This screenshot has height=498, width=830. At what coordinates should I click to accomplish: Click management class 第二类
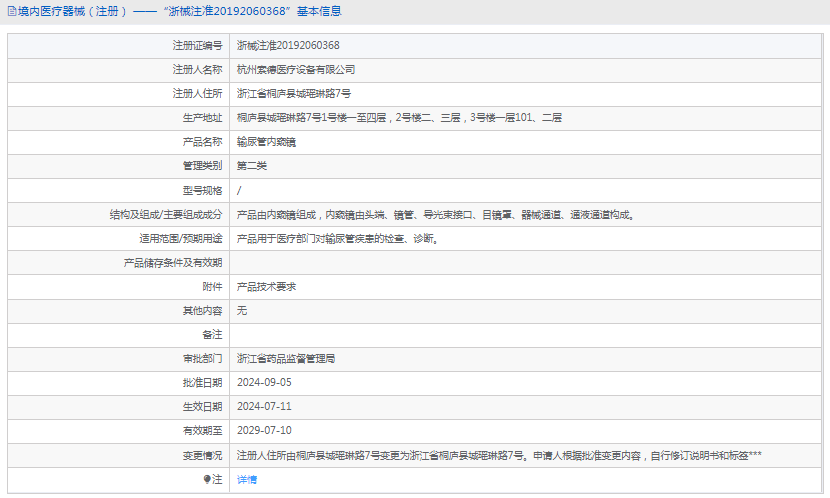click(251, 166)
